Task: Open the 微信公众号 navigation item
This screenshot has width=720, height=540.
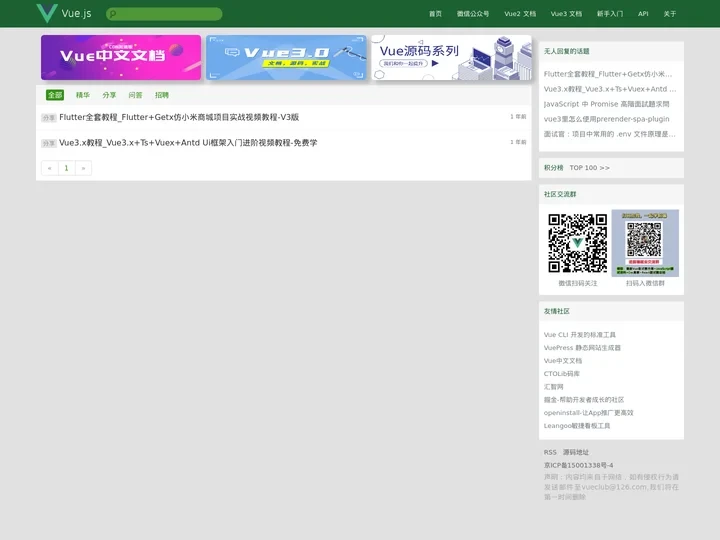Action: click(472, 14)
